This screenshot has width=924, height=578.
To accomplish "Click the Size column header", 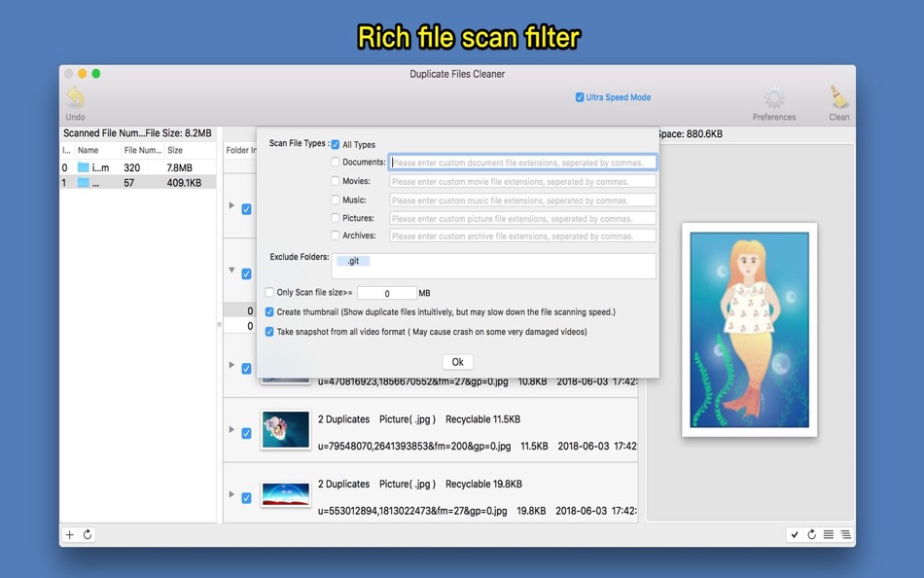I will pyautogui.click(x=175, y=150).
